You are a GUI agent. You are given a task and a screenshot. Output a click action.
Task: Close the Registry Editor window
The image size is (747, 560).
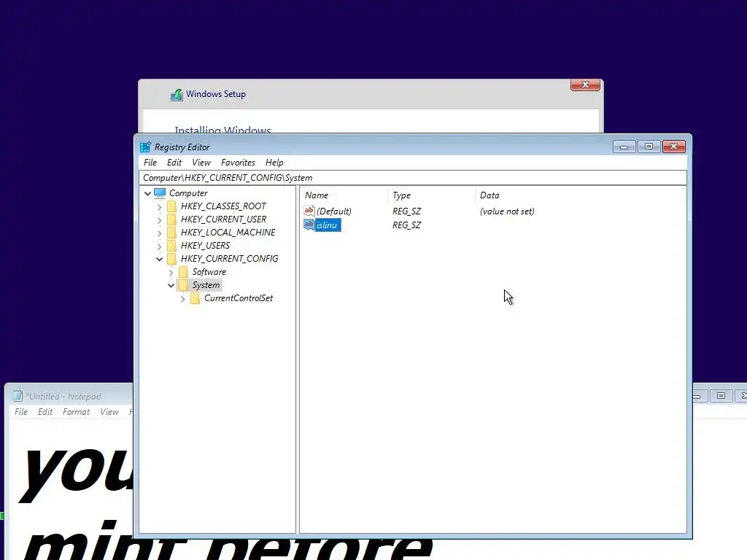point(673,147)
